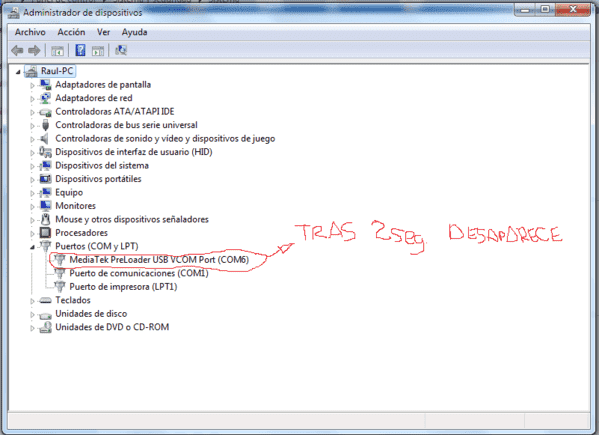Select Mouse y otros dispositivos señaladores
Image resolution: width=599 pixels, height=435 pixels.
(132, 219)
